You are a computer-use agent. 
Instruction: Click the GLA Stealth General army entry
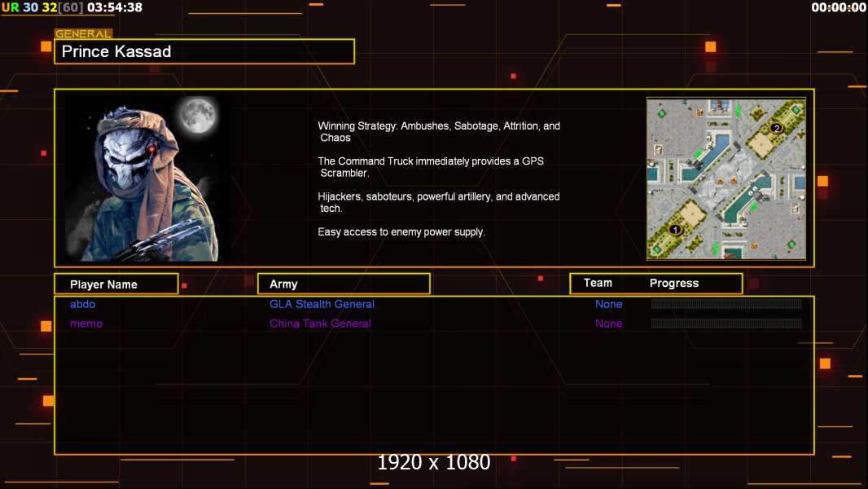(x=322, y=304)
